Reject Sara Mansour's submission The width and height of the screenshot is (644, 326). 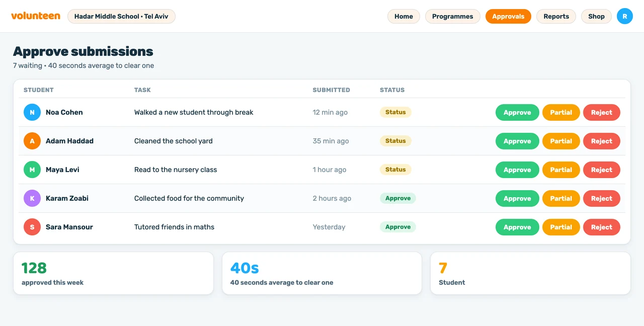(x=602, y=227)
